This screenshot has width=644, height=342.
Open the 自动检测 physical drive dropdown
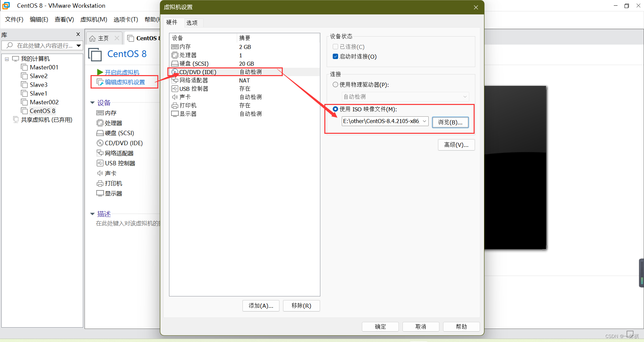click(465, 97)
